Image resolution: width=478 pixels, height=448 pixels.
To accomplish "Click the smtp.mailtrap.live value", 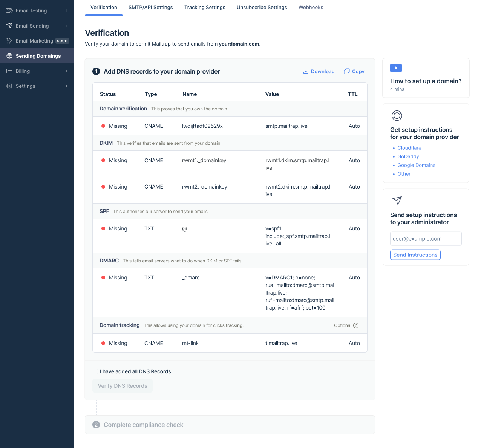I will click(x=286, y=126).
